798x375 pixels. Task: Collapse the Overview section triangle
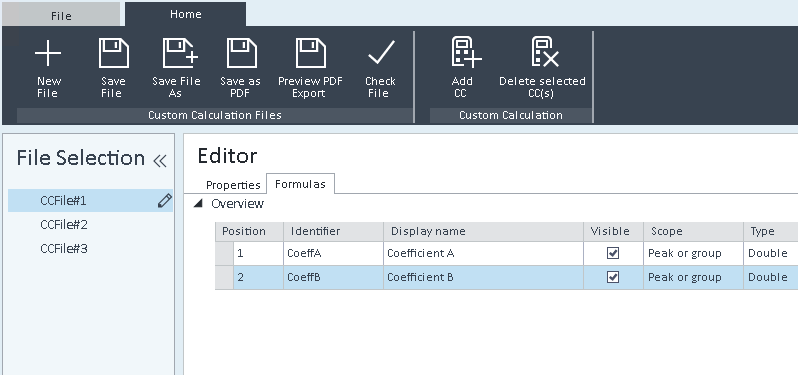click(x=198, y=204)
